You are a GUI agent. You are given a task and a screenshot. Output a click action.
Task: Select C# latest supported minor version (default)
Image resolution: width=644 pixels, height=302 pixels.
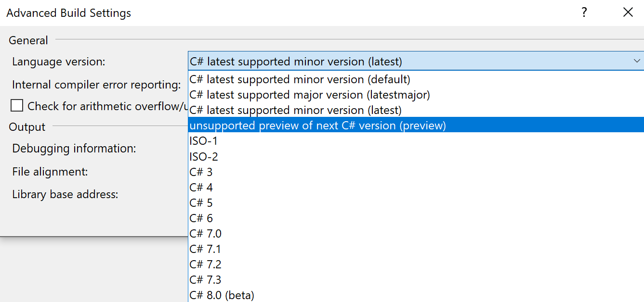coord(300,79)
